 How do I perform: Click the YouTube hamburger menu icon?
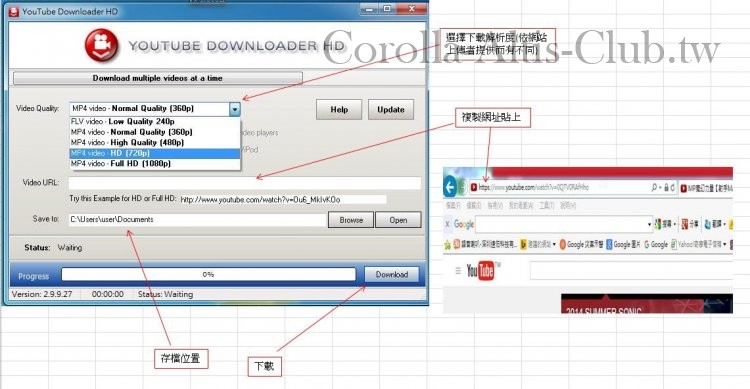(x=458, y=271)
